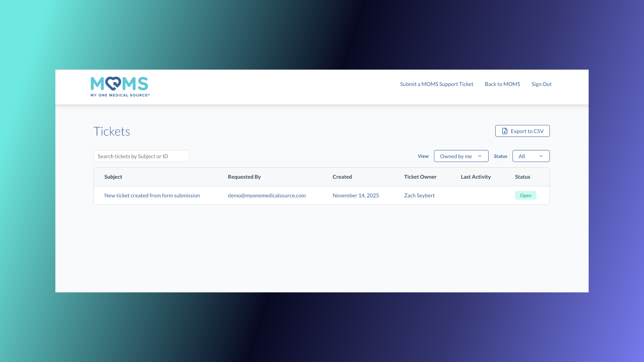Open ticket New ticket created from form submission

[152, 195]
